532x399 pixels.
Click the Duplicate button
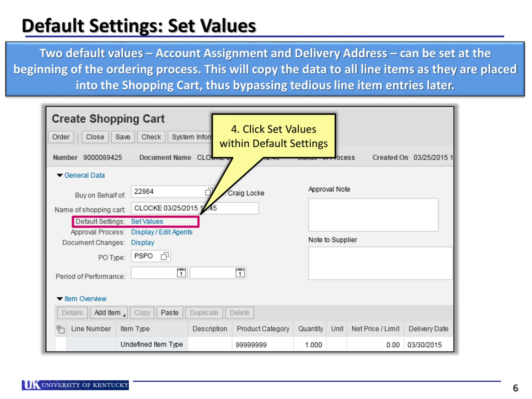(x=204, y=313)
